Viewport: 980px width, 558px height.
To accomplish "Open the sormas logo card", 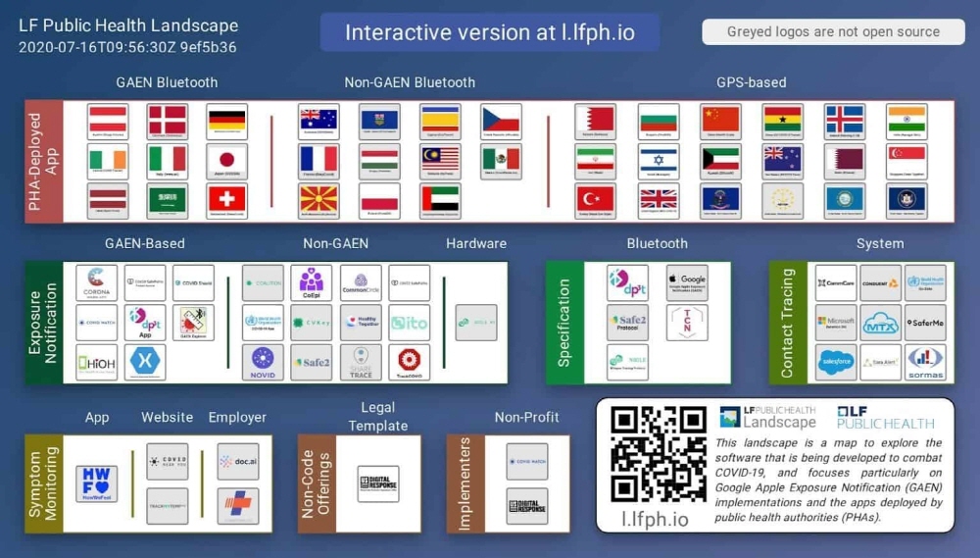I will (925, 362).
